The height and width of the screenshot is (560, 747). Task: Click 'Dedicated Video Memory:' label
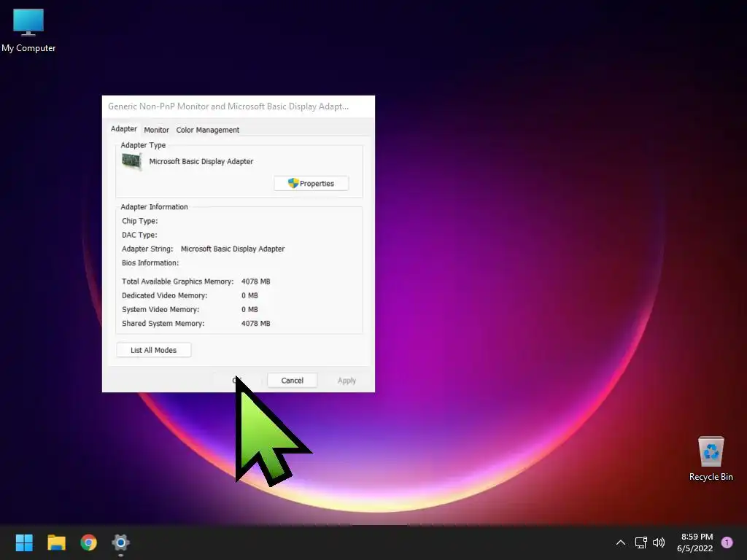[165, 295]
